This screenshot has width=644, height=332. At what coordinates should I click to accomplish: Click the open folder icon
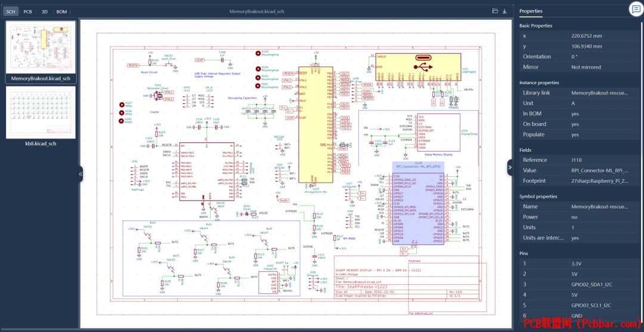(x=496, y=11)
